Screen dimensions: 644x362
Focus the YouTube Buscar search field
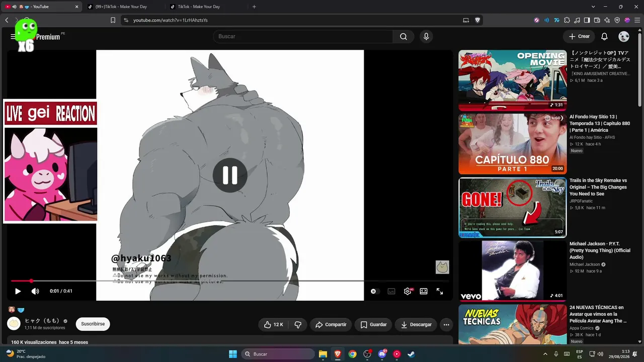click(303, 36)
